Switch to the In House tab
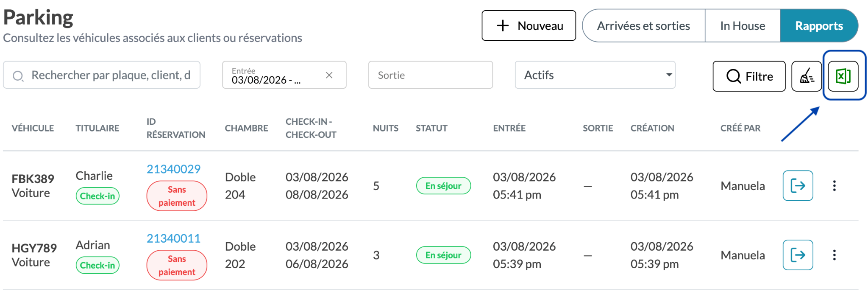The width and height of the screenshot is (868, 294). (x=743, y=26)
